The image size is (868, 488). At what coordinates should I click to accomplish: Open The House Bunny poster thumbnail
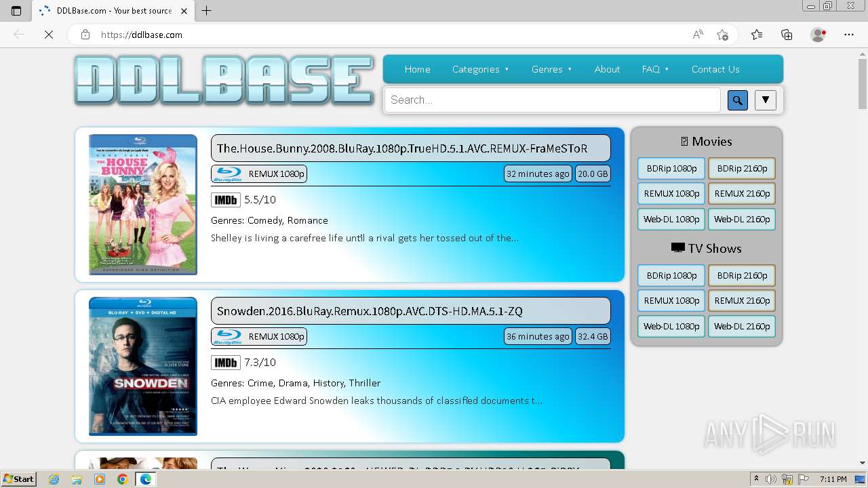[x=143, y=205]
